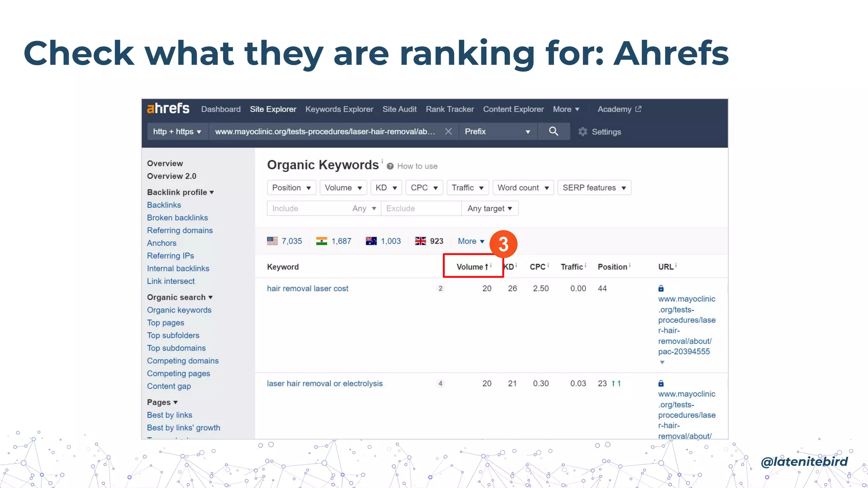Image resolution: width=868 pixels, height=488 pixels.
Task: Select the United States flag 7,035
Action: pos(284,241)
